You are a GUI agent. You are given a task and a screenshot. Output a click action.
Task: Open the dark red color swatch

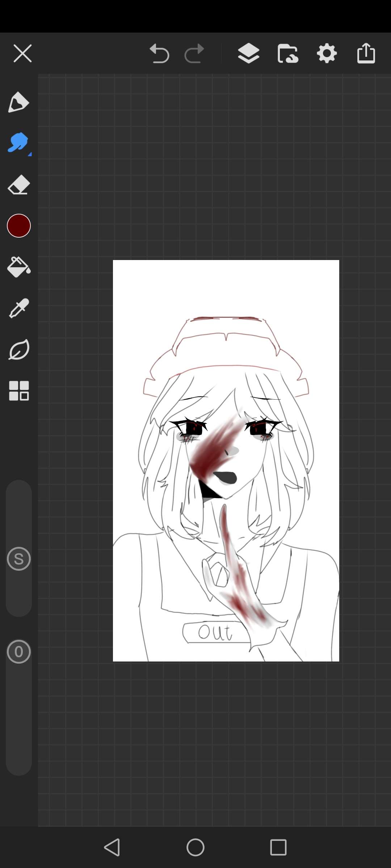[18, 226]
